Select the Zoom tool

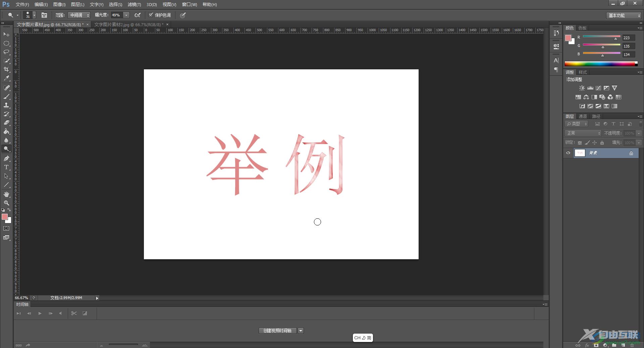6,203
